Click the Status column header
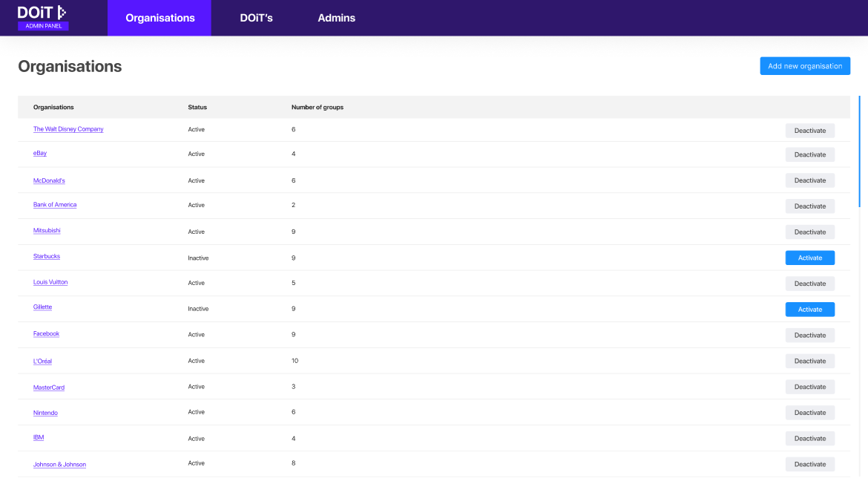 (197, 107)
